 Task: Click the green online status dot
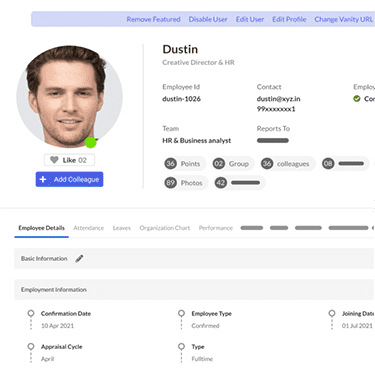point(90,142)
